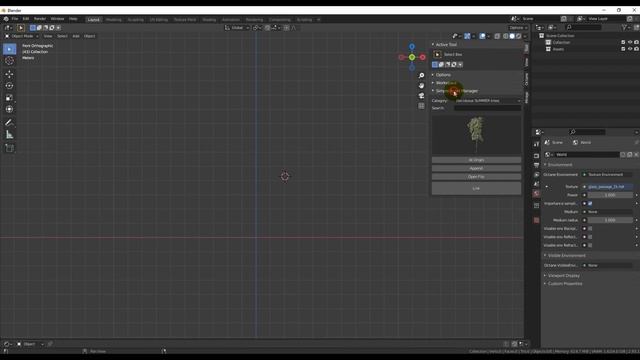The height and width of the screenshot is (360, 640).
Task: Open the Add menu in viewport header
Action: tap(76, 36)
